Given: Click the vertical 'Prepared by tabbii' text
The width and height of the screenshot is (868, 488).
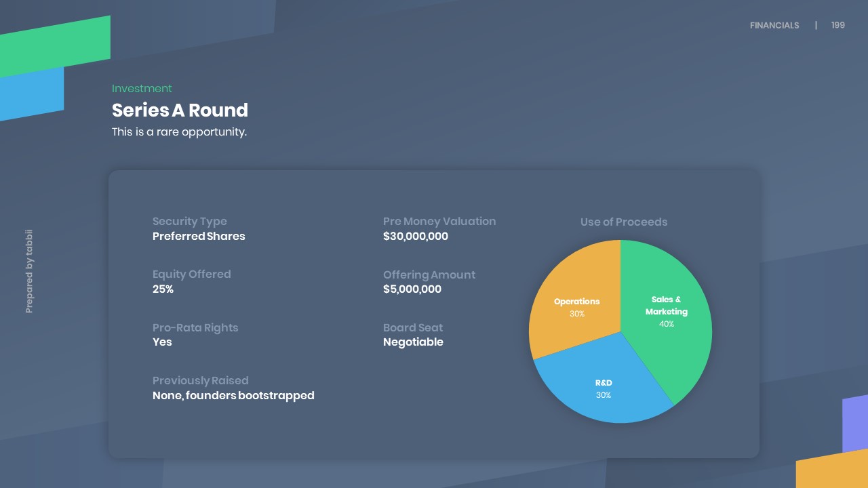Looking at the screenshot, I should (x=29, y=271).
